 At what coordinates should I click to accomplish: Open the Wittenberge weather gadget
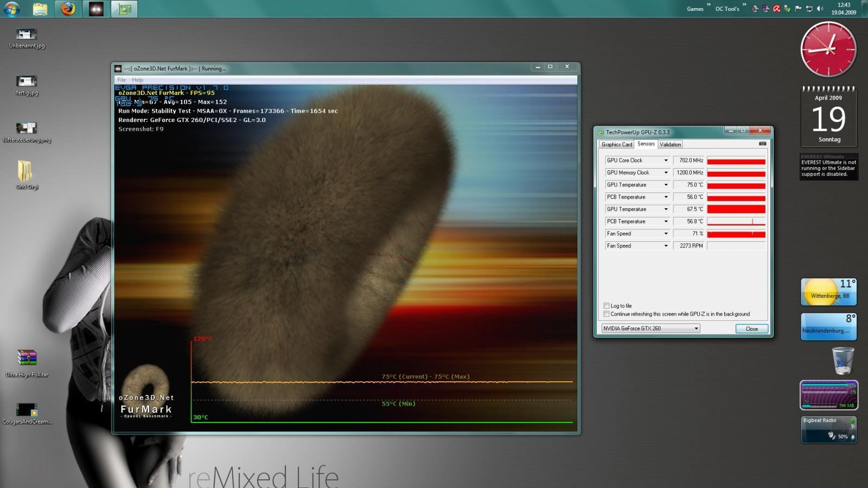coord(828,292)
